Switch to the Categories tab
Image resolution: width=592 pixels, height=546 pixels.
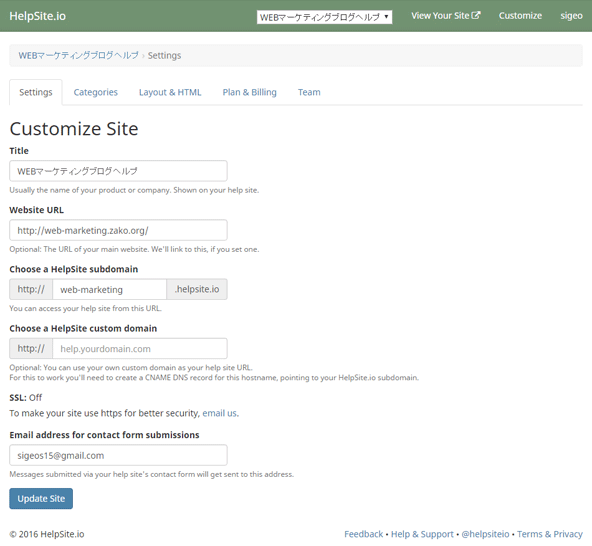(96, 92)
